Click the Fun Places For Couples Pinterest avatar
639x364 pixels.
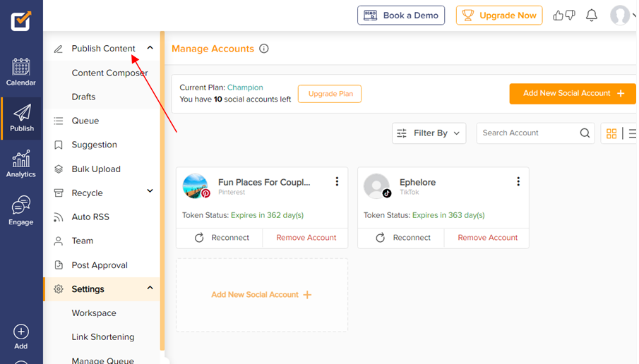point(196,186)
